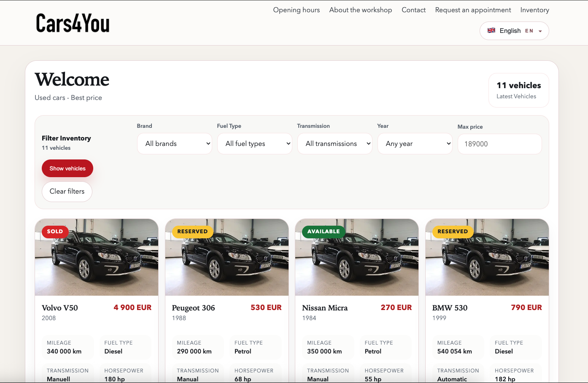This screenshot has height=383, width=588.
Task: Open the Peugeot 306 car photo
Action: click(227, 257)
